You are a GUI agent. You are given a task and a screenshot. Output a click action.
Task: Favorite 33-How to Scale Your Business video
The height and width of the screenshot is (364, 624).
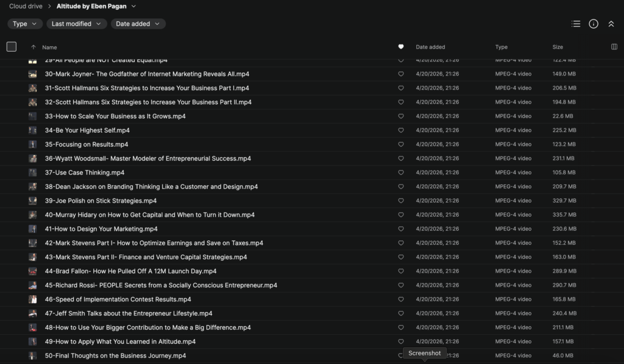(x=401, y=116)
